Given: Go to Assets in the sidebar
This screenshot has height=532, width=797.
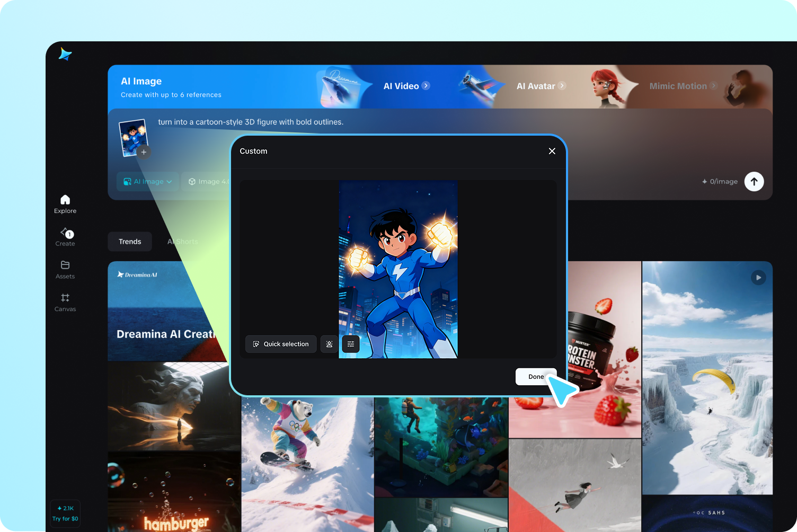Looking at the screenshot, I should [65, 269].
